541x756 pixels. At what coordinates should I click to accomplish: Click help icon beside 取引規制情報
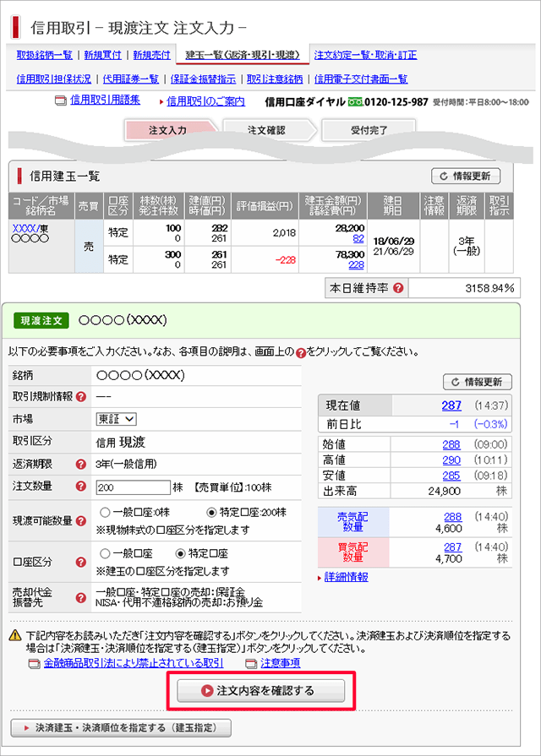pos(81,396)
